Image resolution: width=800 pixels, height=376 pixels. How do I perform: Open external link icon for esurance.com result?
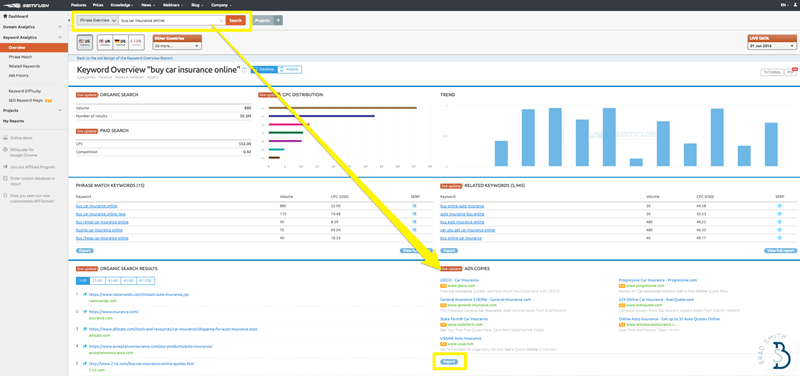click(85, 312)
